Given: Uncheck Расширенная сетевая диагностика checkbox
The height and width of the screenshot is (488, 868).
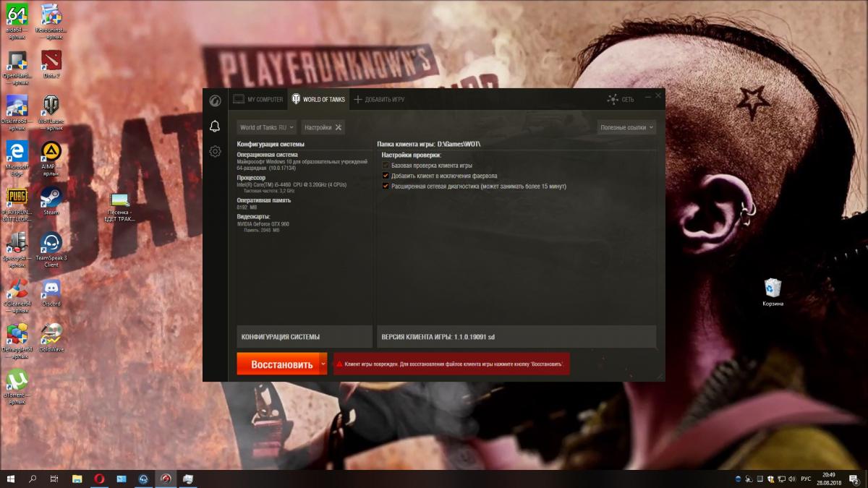Looking at the screenshot, I should pos(386,186).
